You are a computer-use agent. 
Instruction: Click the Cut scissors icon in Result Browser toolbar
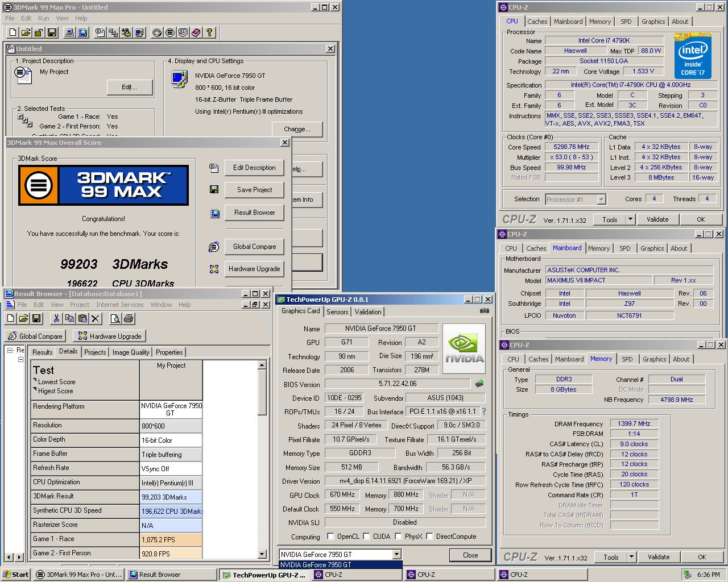tap(56, 318)
